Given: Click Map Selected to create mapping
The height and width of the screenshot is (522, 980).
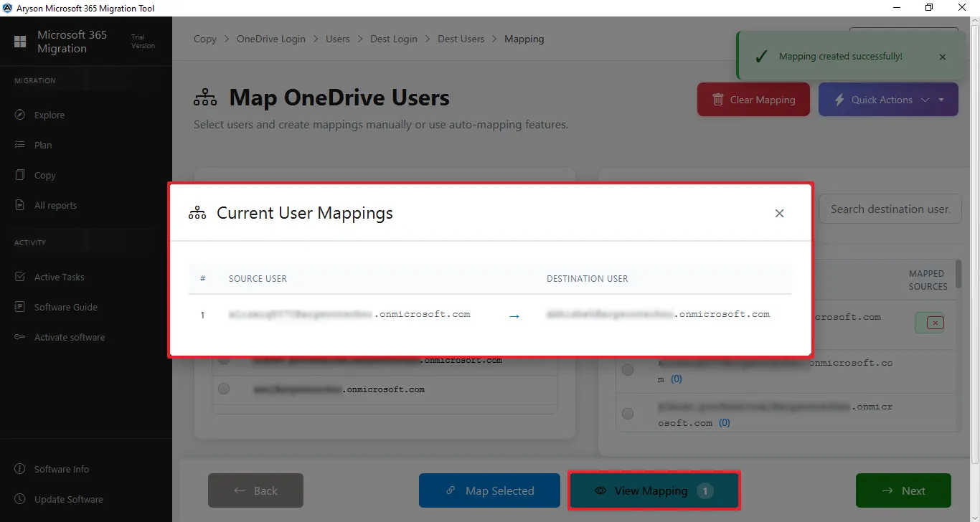Looking at the screenshot, I should click(489, 490).
